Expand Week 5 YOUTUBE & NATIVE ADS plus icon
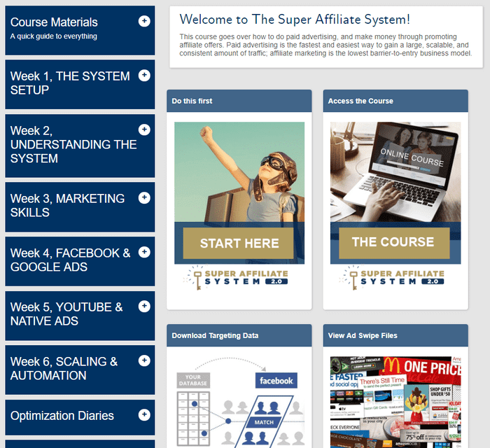490x448 pixels. tap(144, 306)
